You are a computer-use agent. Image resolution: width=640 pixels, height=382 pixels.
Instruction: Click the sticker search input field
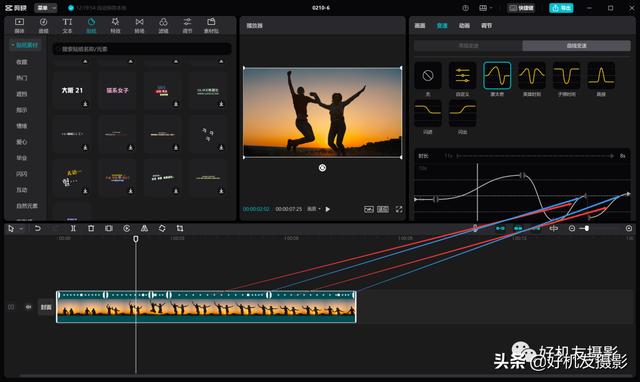point(142,49)
